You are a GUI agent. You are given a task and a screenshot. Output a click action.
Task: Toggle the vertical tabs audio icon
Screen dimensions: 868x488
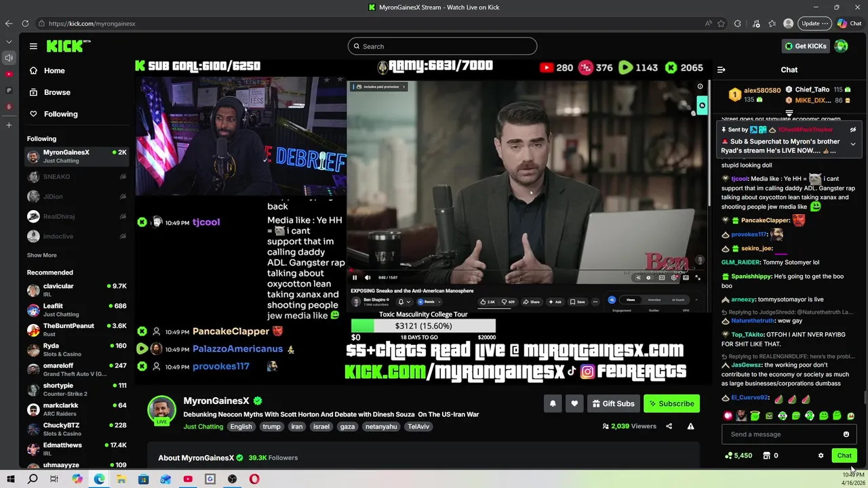tap(9, 58)
